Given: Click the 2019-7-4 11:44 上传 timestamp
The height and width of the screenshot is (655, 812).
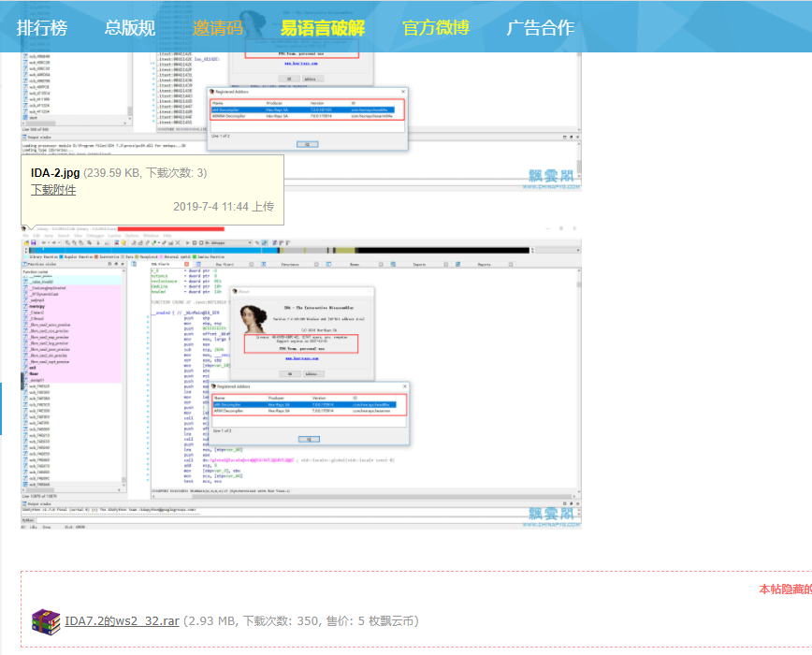Looking at the screenshot, I should pyautogui.click(x=224, y=207).
